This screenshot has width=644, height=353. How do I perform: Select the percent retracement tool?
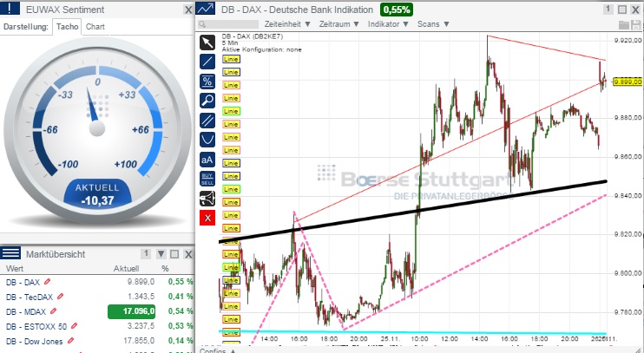[207, 82]
